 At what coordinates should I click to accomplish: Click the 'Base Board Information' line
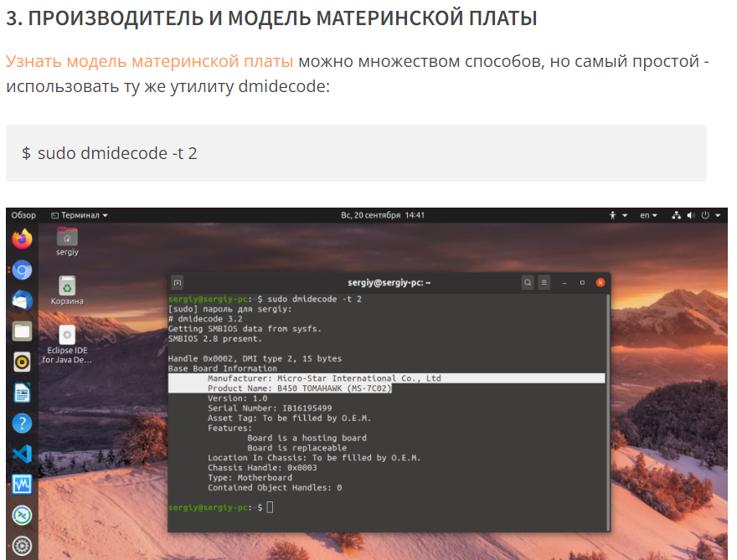tap(223, 369)
